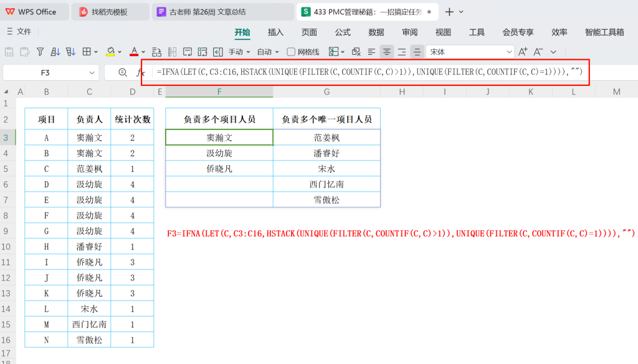Open the 手动 dropdown

[x=239, y=52]
